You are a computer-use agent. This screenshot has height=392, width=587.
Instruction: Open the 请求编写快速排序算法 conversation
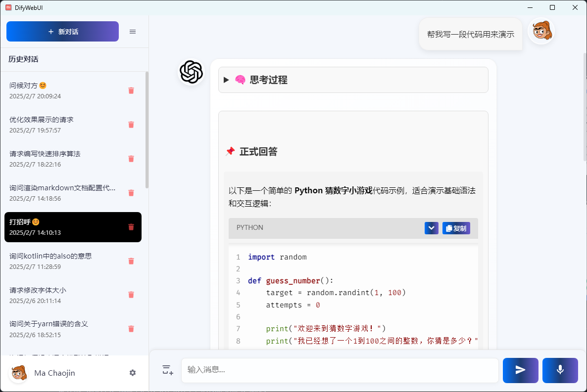pyautogui.click(x=73, y=159)
